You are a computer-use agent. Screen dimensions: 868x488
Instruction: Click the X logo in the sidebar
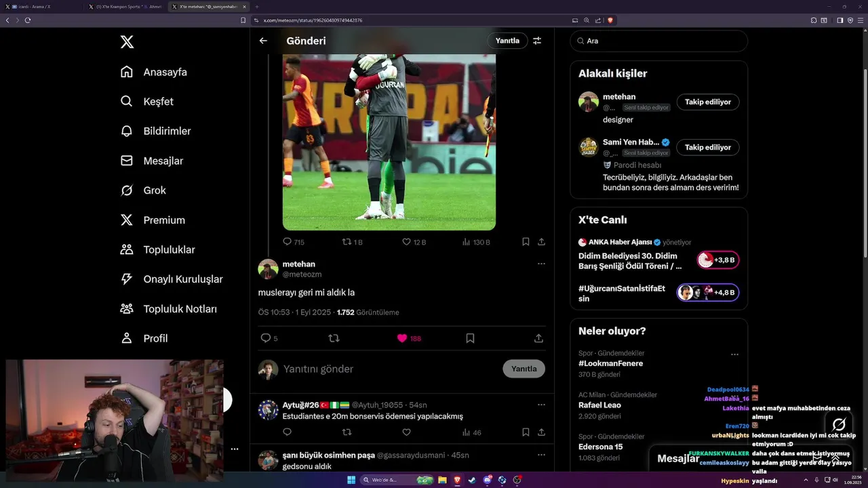(127, 42)
